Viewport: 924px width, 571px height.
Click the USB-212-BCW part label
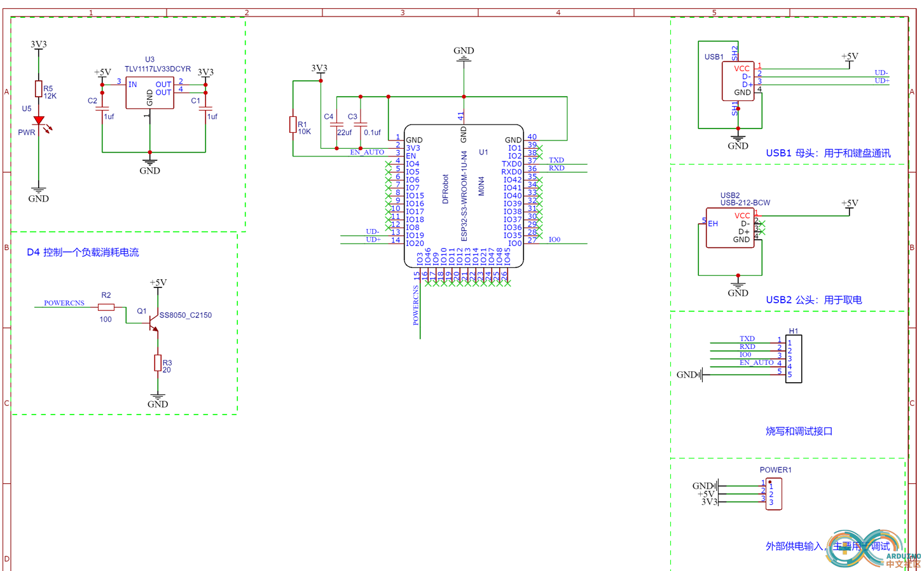(745, 203)
